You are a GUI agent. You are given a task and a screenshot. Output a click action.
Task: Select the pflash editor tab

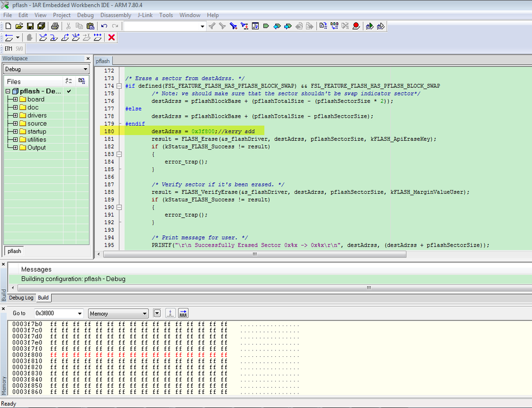coord(103,61)
